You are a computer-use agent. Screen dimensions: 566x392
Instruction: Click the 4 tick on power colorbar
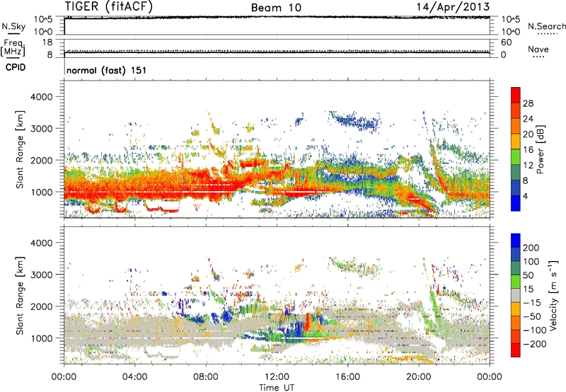click(x=526, y=197)
